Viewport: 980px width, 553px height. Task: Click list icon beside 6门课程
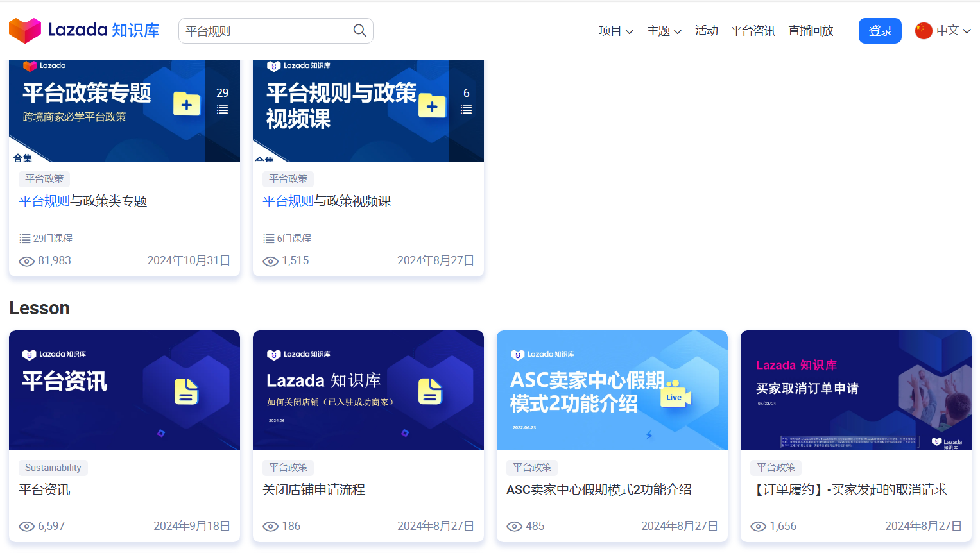coord(269,239)
